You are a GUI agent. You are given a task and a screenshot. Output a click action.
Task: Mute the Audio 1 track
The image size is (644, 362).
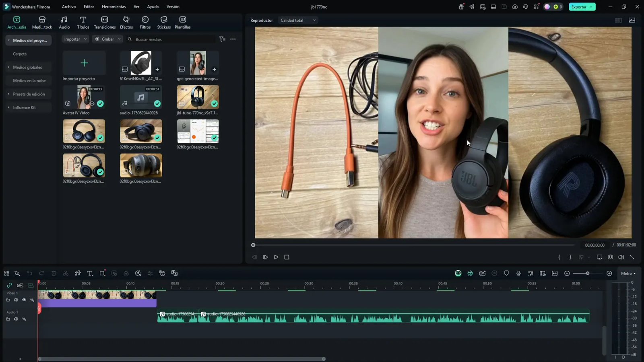point(16,319)
